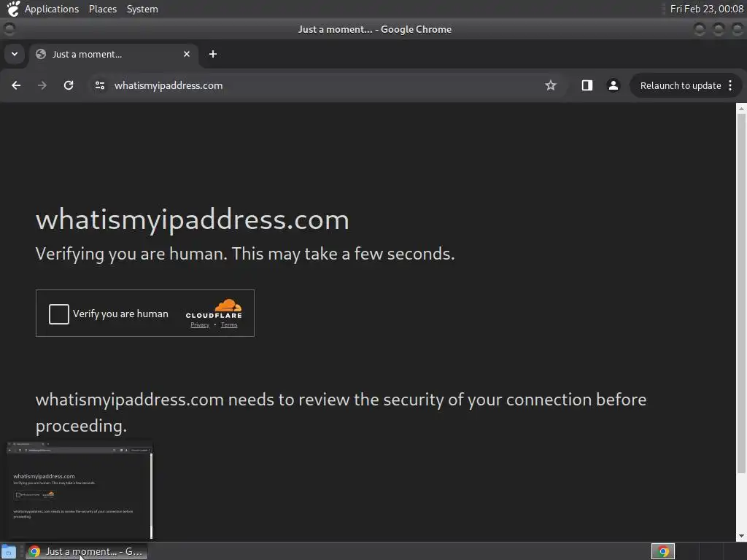Click the Chrome window preview thumbnail
Image resolution: width=747 pixels, height=560 pixels.
click(x=80, y=490)
